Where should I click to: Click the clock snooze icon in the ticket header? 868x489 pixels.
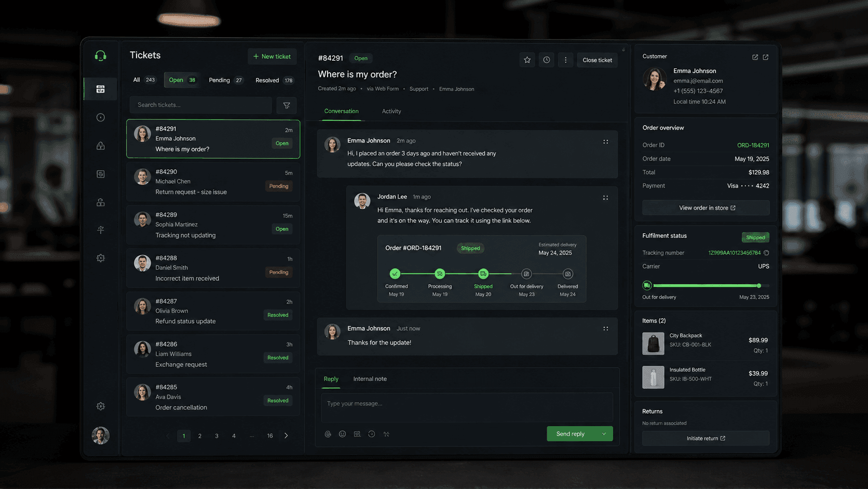pos(547,60)
